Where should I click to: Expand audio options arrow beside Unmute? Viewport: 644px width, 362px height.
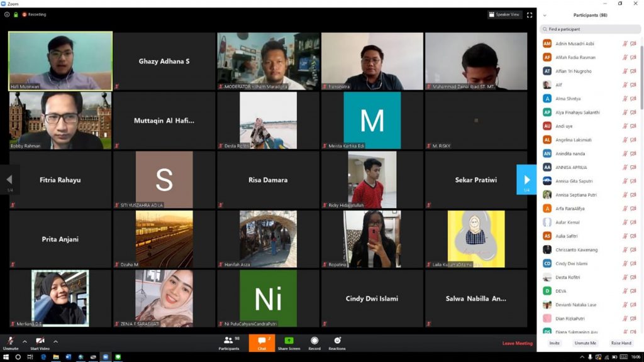pyautogui.click(x=25, y=341)
